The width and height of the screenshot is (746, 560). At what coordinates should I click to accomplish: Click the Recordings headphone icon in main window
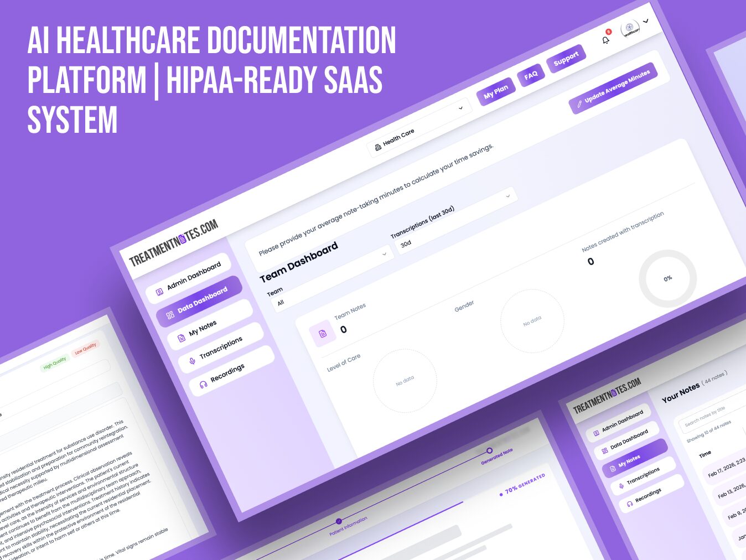click(203, 383)
